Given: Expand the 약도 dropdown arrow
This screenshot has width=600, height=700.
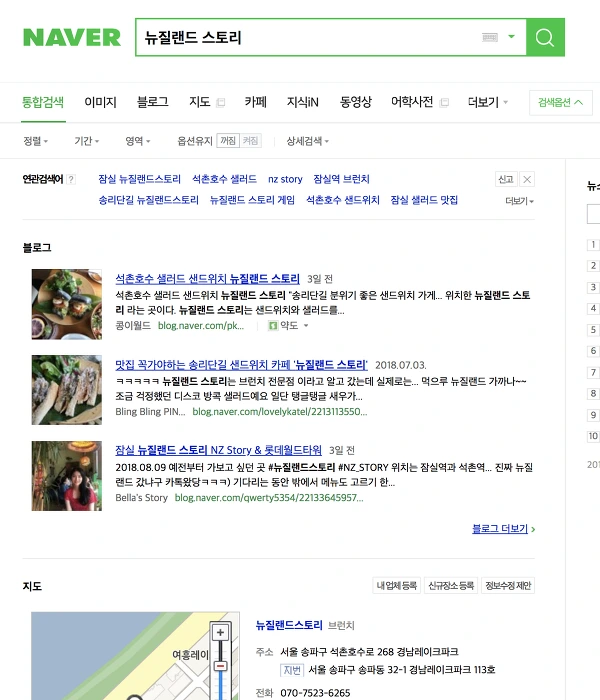Looking at the screenshot, I should point(306,325).
